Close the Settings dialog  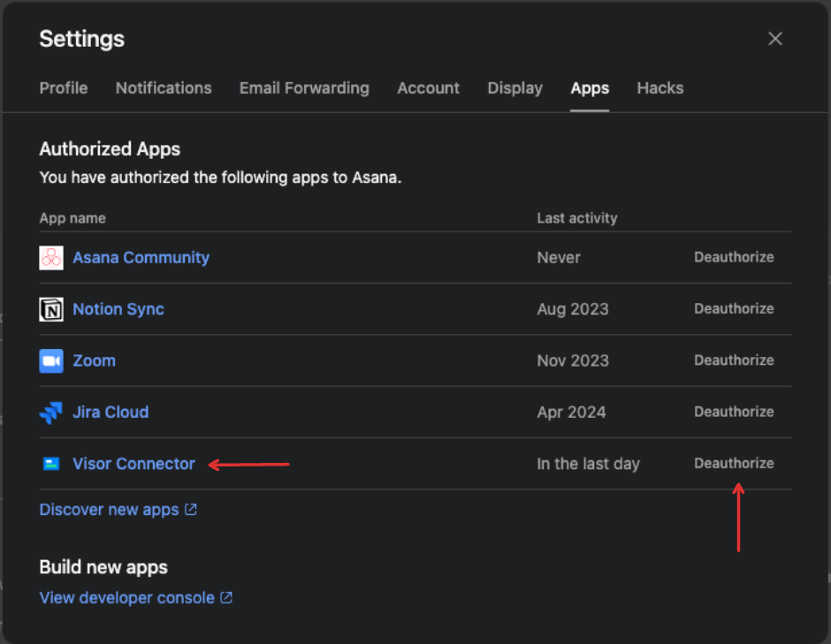point(774,39)
